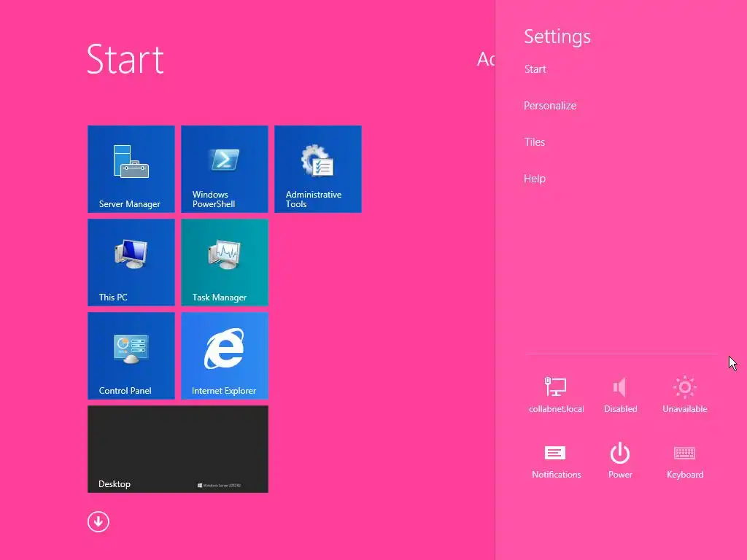This screenshot has height=560, width=747.
Task: Select Personalize in Settings pane
Action: pyautogui.click(x=550, y=106)
